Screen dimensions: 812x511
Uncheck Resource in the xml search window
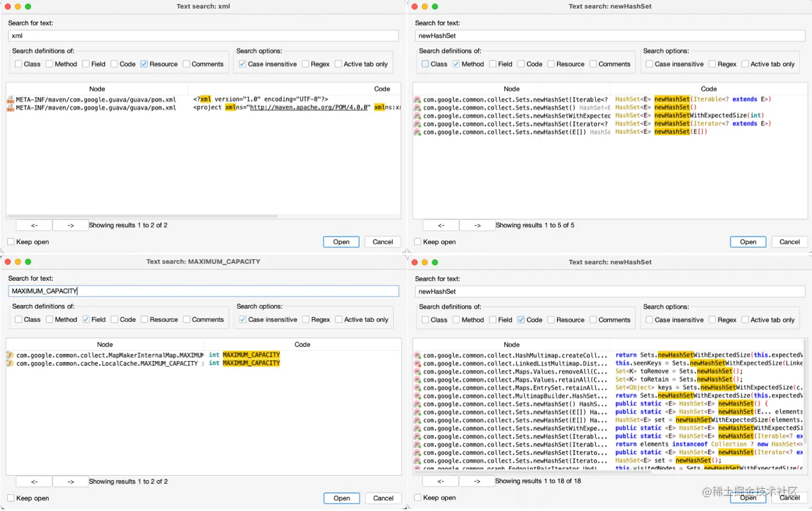pos(144,64)
